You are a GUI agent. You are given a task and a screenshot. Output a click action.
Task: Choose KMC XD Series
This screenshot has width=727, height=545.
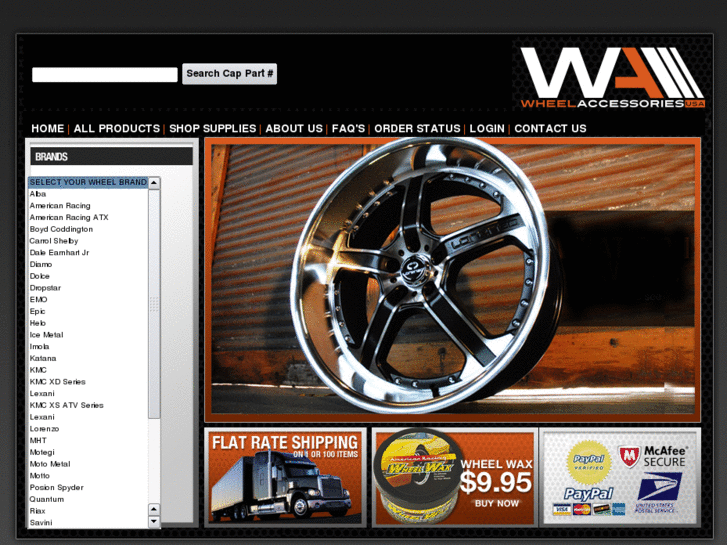pos(88,382)
